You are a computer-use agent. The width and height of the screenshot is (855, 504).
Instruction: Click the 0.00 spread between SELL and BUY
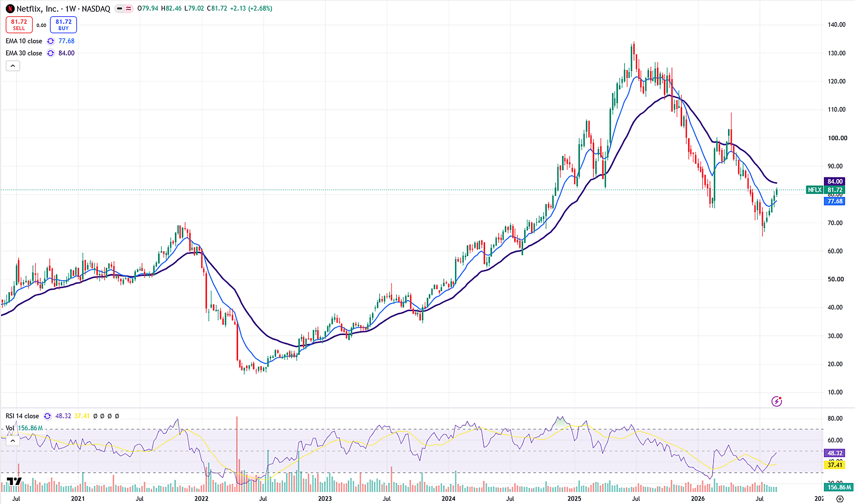41,25
